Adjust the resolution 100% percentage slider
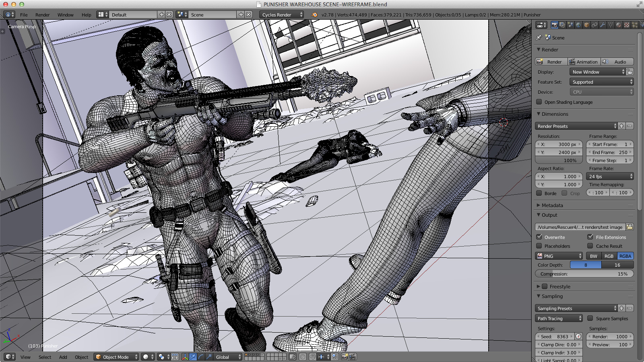The height and width of the screenshot is (362, 644). [x=559, y=160]
